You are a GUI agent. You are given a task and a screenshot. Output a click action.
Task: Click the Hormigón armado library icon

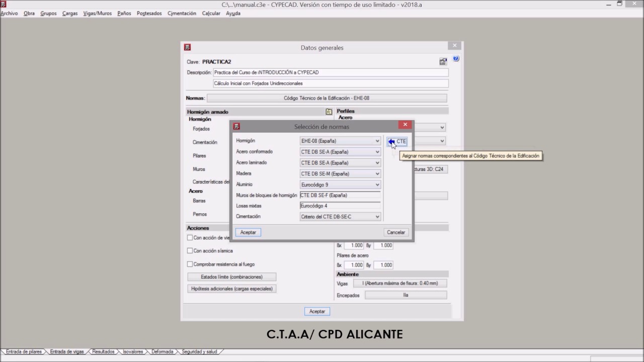[329, 112]
